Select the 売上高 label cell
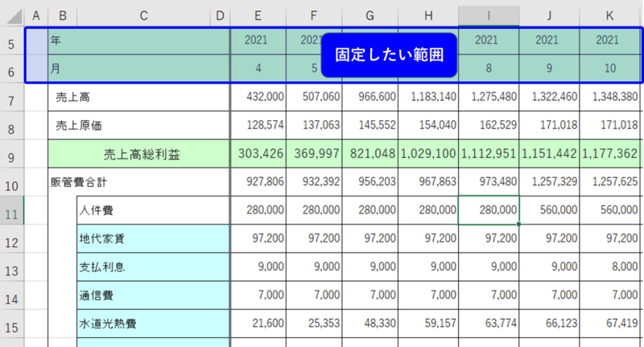The image size is (644, 347). pos(138,97)
